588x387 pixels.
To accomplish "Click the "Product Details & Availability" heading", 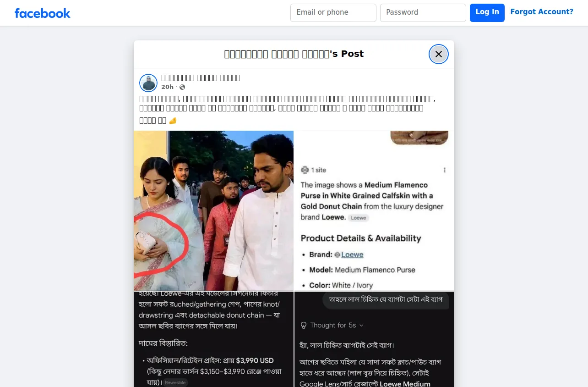I will pyautogui.click(x=361, y=238).
